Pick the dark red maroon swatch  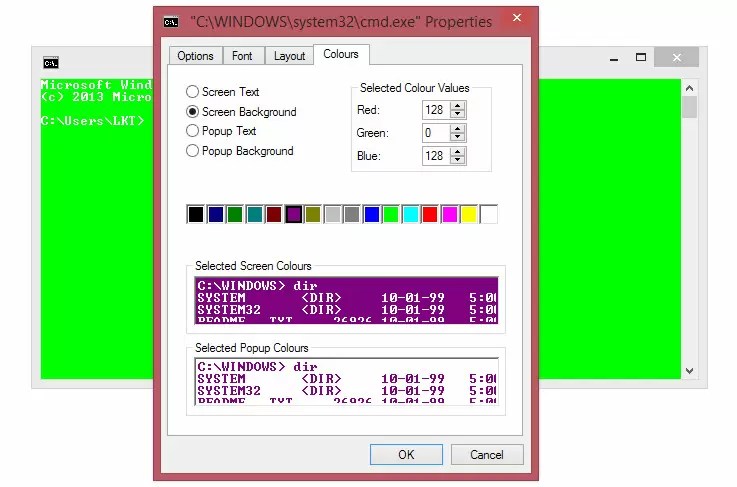pos(274,214)
